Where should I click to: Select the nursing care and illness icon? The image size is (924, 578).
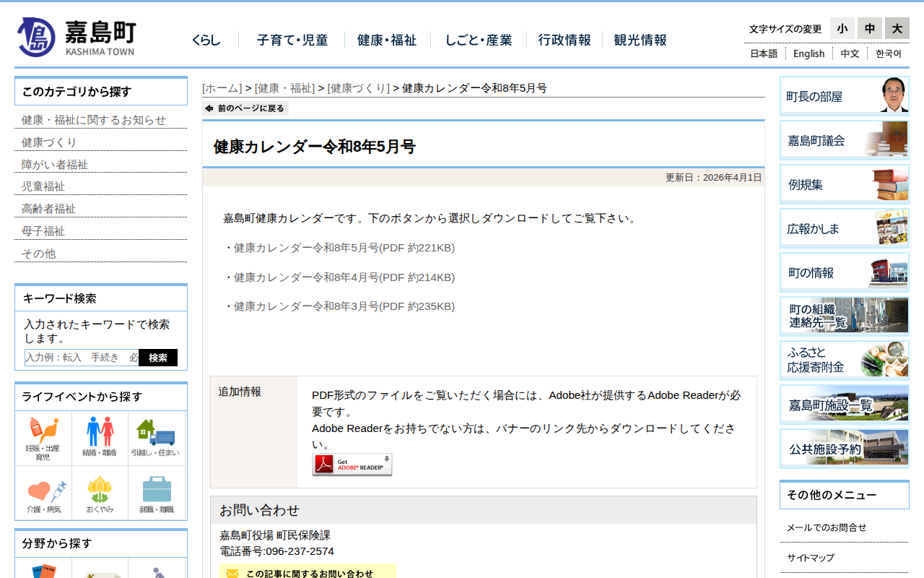click(43, 493)
